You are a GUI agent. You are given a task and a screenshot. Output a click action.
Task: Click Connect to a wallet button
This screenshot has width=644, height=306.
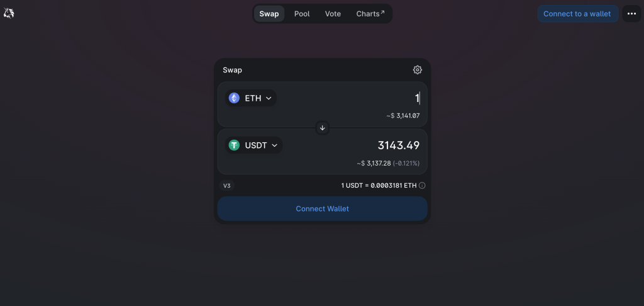577,14
